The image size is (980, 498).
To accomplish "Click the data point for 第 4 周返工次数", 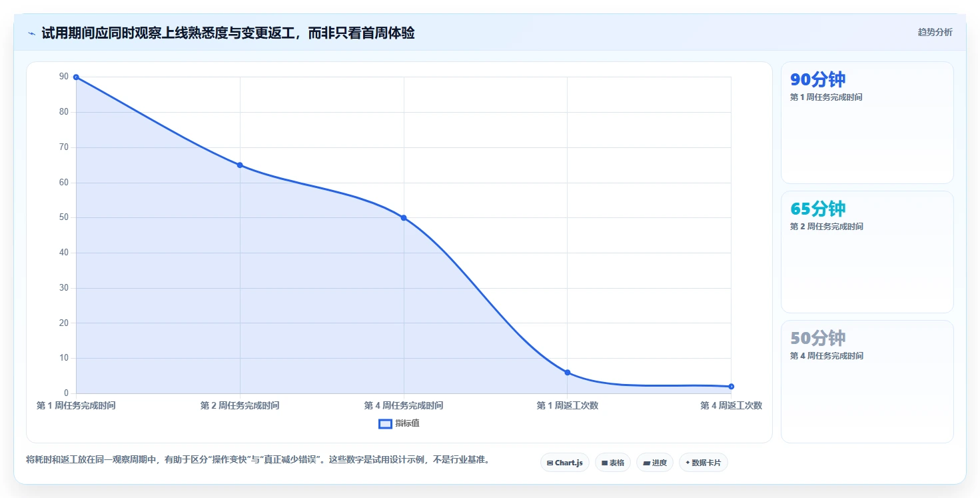I will pyautogui.click(x=731, y=386).
